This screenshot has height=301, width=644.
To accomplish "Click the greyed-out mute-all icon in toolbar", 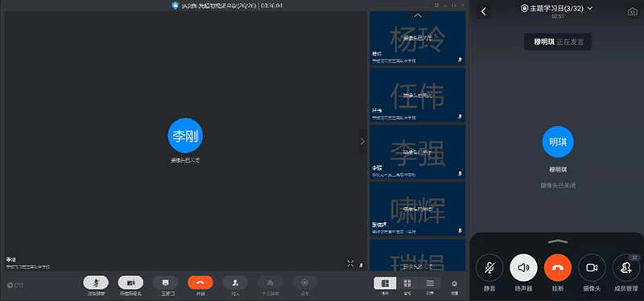I will (270, 282).
